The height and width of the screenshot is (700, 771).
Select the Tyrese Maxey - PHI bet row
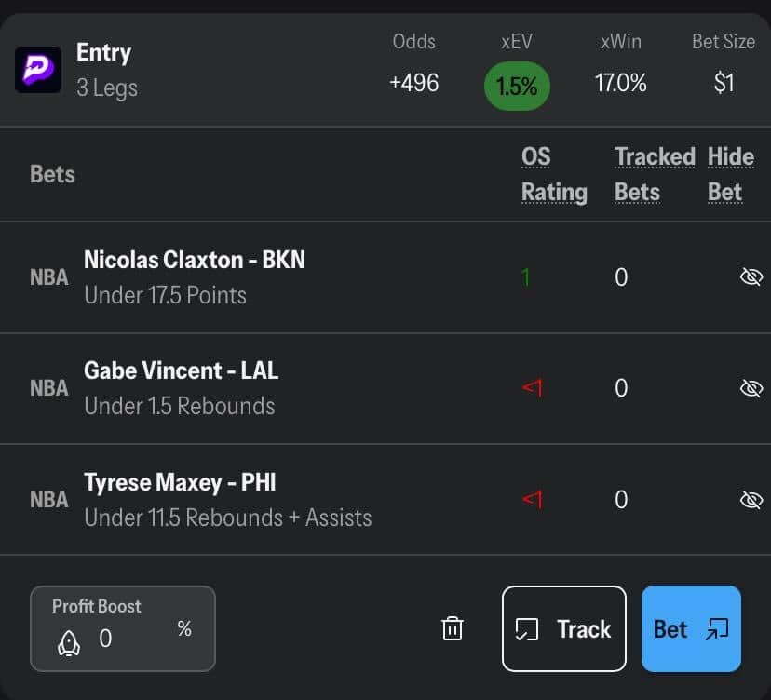click(227, 500)
